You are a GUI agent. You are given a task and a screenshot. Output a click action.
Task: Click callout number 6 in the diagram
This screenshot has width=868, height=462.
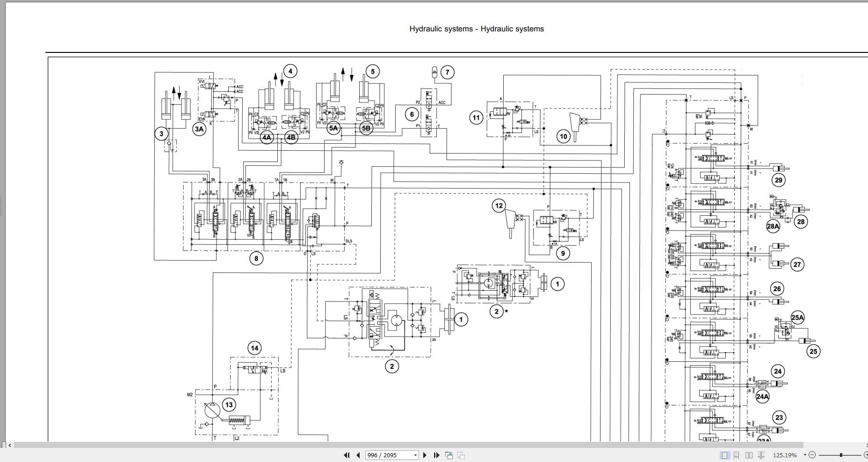coord(412,114)
